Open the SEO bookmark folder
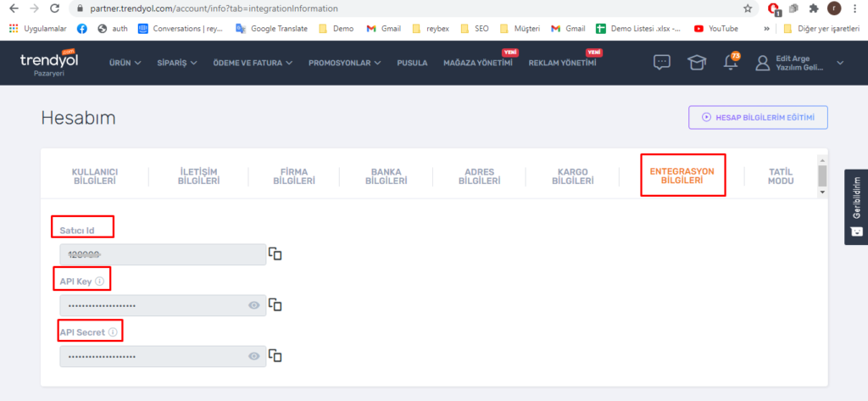The image size is (868, 401). [x=475, y=28]
